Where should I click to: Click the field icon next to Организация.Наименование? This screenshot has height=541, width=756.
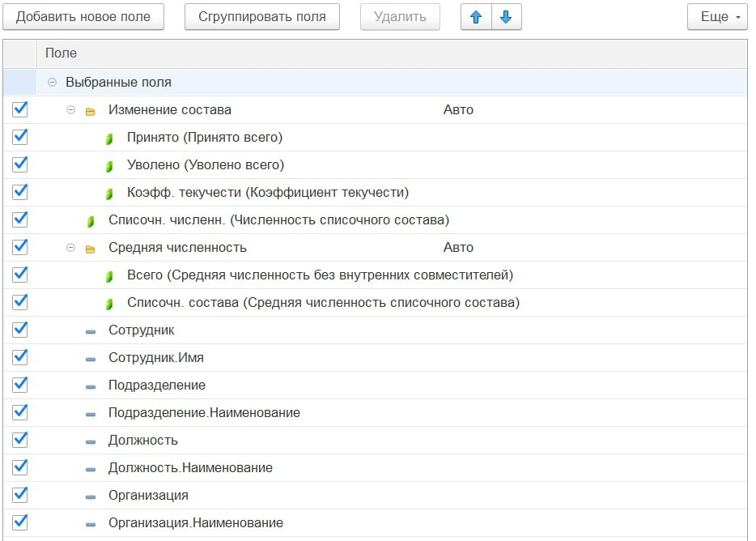[x=91, y=524]
